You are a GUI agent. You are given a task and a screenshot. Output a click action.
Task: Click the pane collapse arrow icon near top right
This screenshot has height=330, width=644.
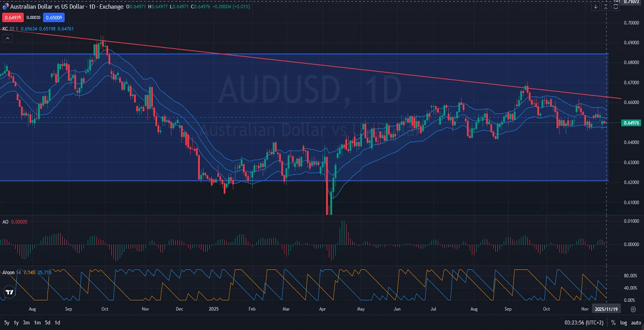click(605, 6)
